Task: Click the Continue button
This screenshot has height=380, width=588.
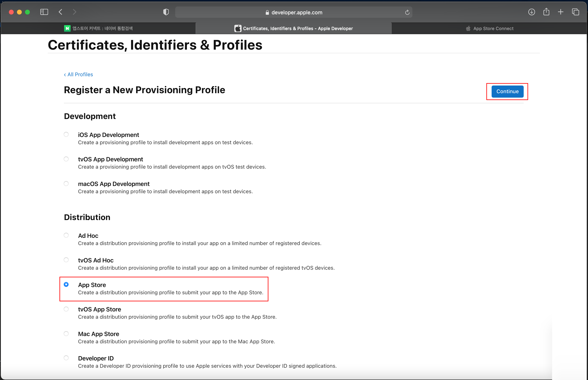Action: click(x=507, y=92)
